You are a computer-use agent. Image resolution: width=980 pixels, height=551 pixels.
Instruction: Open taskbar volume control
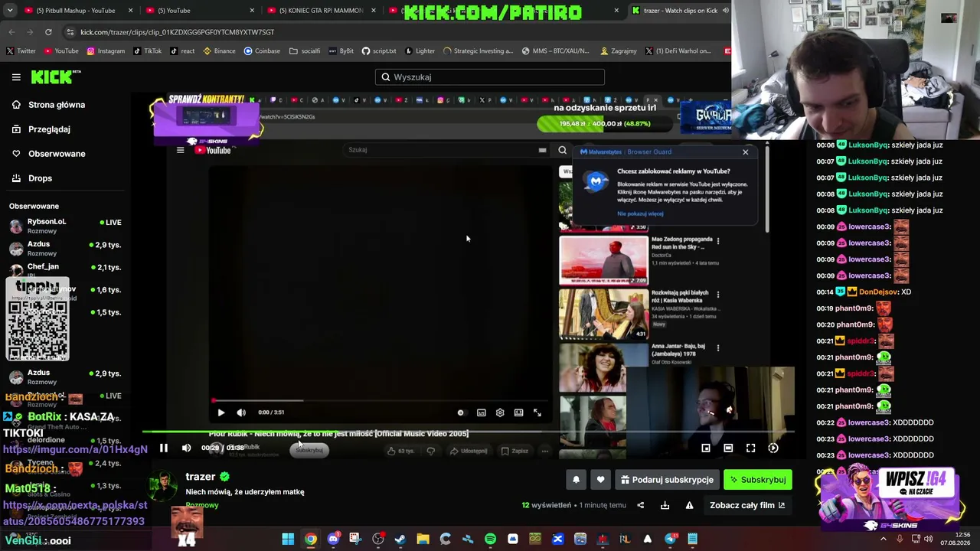928,539
